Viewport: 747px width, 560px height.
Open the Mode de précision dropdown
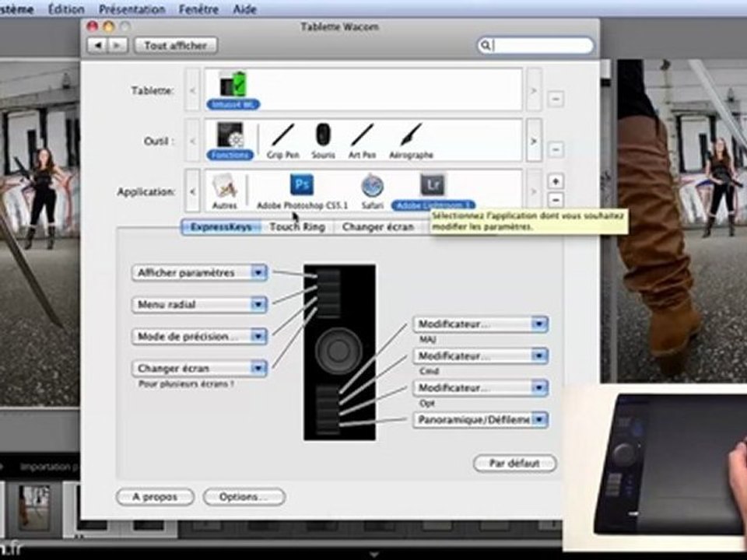pyautogui.click(x=200, y=337)
